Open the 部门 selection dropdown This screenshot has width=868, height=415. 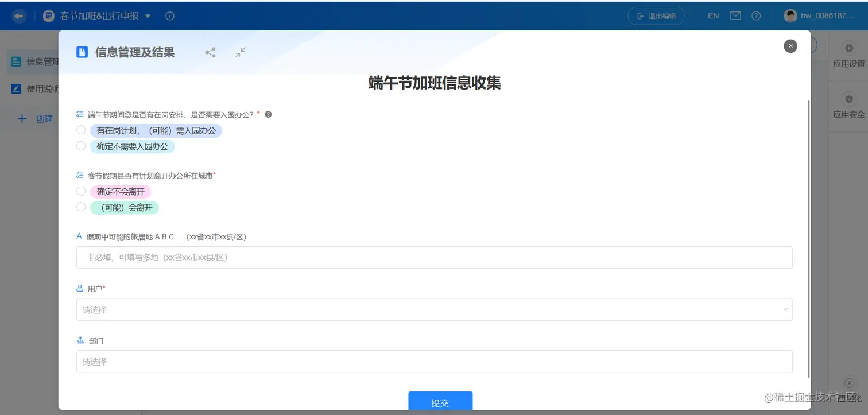(435, 362)
